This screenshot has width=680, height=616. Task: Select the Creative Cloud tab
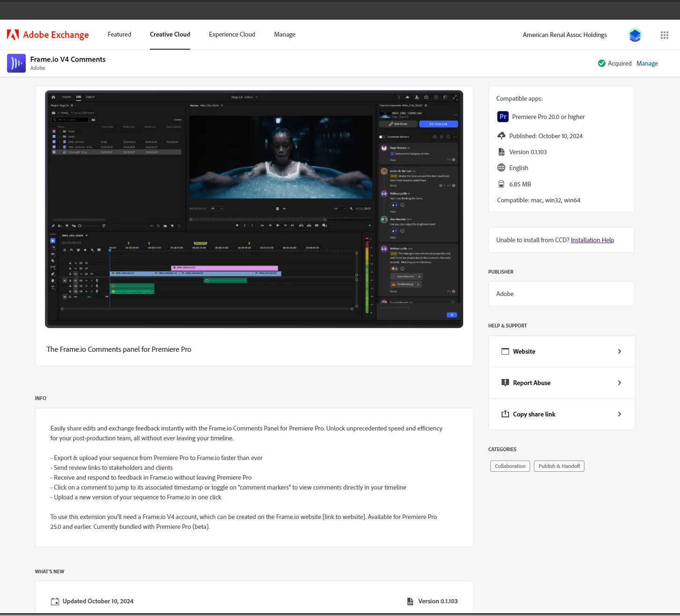(170, 35)
